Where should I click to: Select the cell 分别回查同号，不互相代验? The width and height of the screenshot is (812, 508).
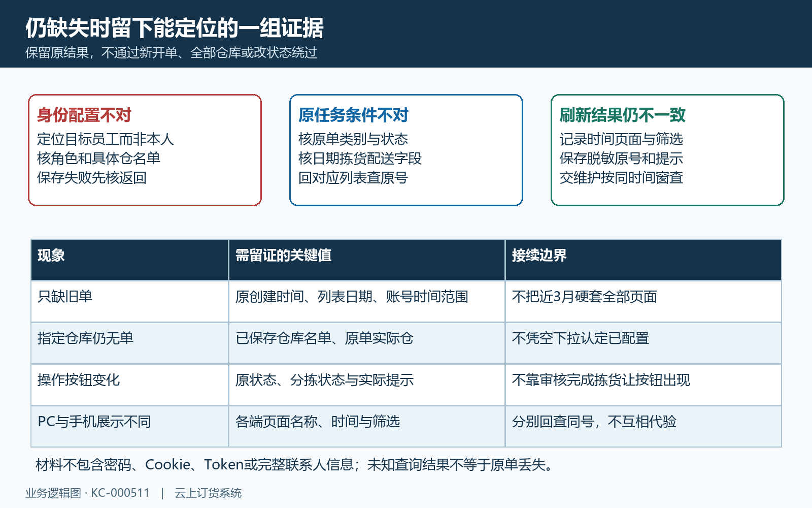tap(644, 427)
